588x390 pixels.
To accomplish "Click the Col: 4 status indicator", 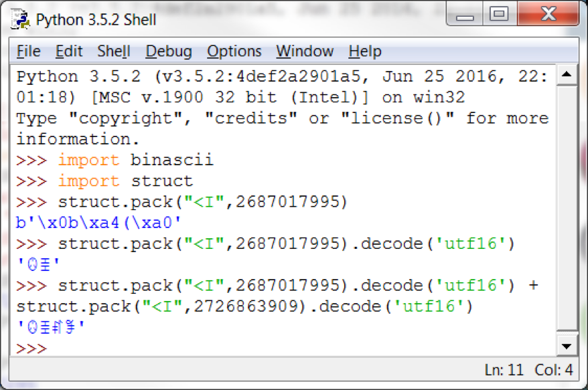I will [x=553, y=370].
